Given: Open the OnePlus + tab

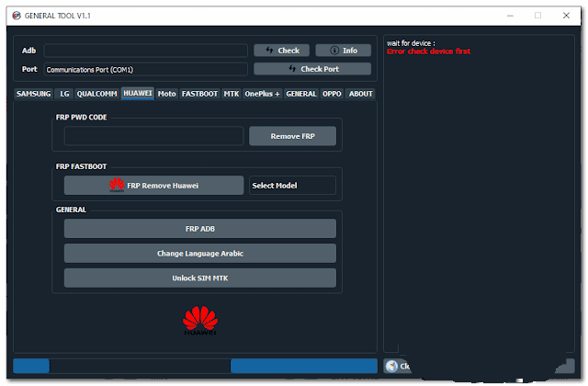Looking at the screenshot, I should [262, 94].
